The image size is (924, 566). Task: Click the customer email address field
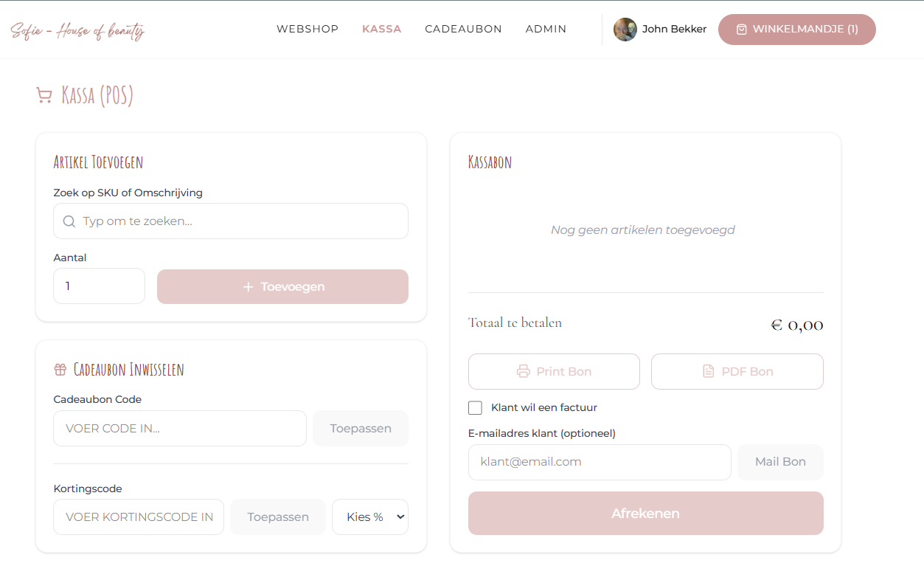600,462
